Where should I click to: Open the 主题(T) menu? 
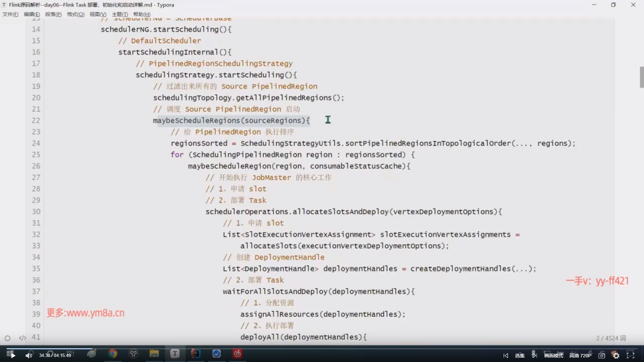120,14
